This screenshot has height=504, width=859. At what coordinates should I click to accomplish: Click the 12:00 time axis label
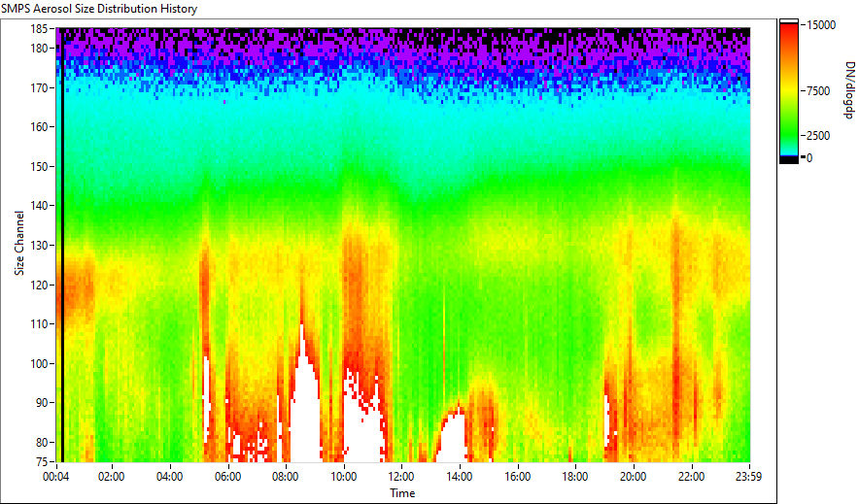click(401, 477)
